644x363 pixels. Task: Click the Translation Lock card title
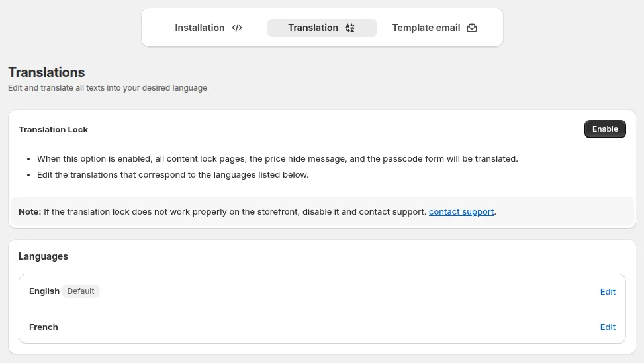54,129
